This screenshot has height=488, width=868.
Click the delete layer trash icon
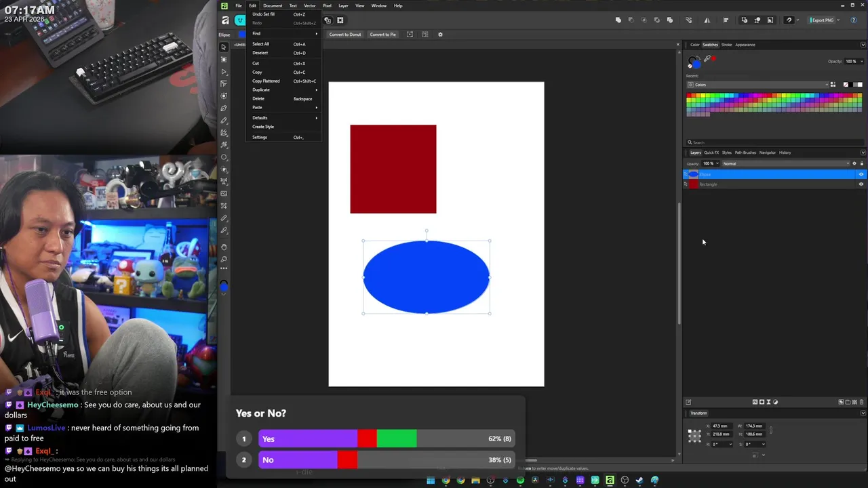click(x=861, y=402)
